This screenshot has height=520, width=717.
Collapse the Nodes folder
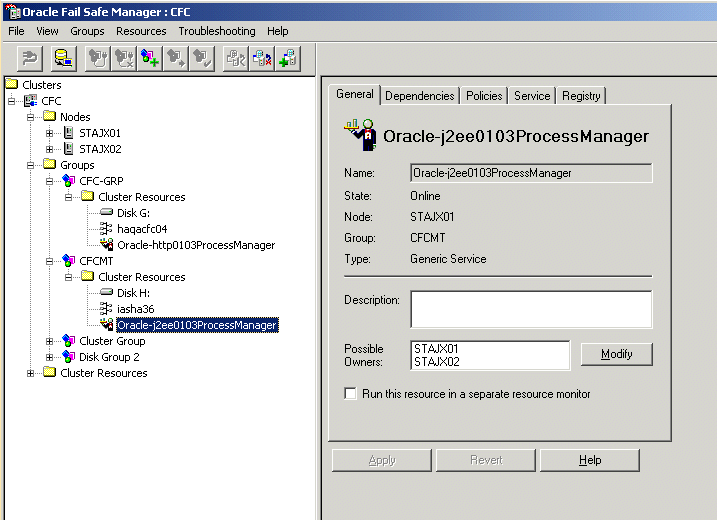[31, 117]
